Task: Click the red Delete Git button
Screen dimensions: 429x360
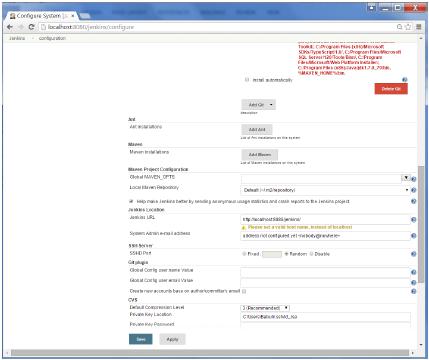Action: [391, 89]
